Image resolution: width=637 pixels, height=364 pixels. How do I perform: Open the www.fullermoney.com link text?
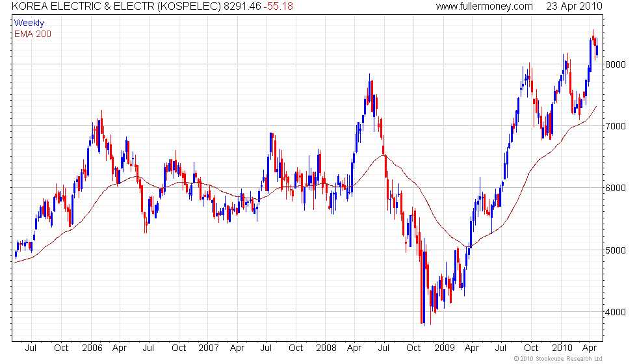[484, 6]
